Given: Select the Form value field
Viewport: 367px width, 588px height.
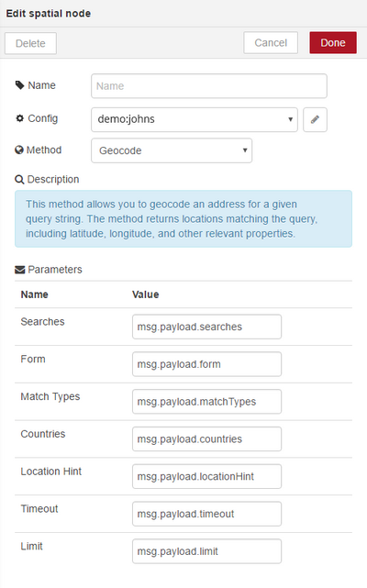Looking at the screenshot, I should (x=206, y=364).
